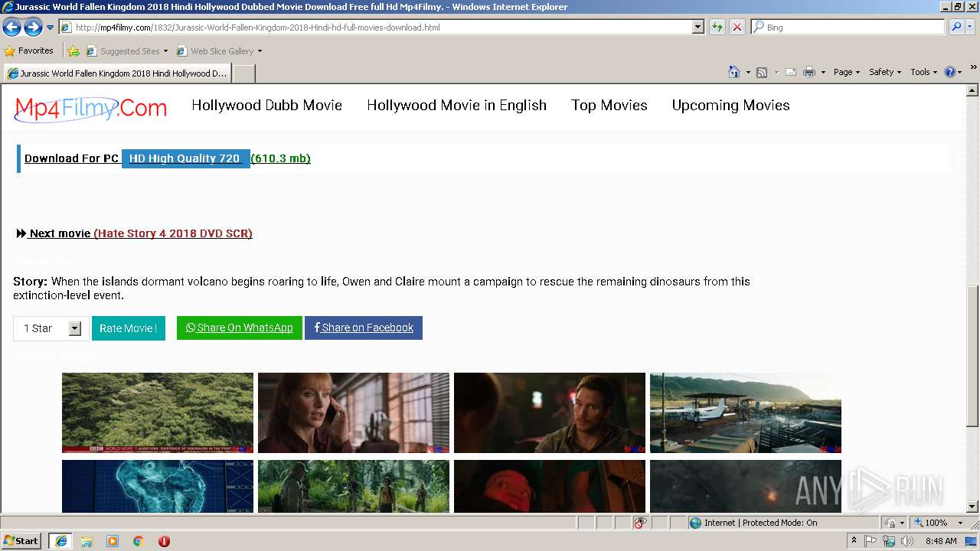The width and height of the screenshot is (980, 551).
Task: Click Share on Facebook button
Action: [x=364, y=328]
